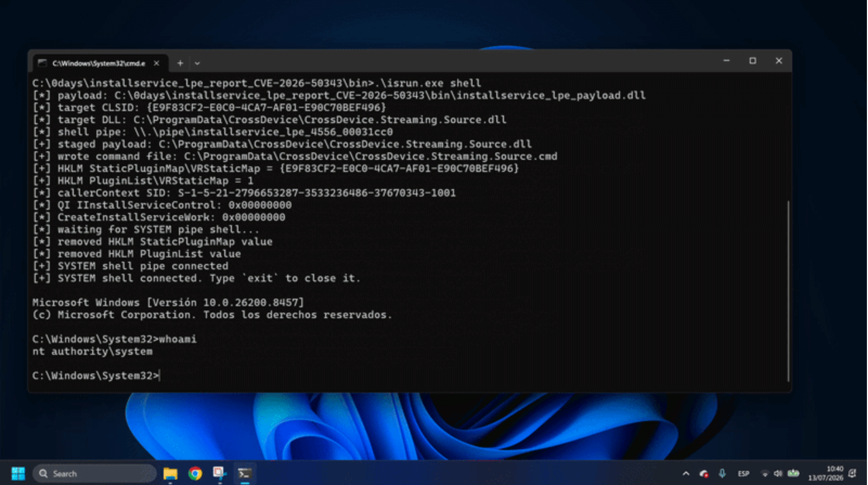868x485 pixels.
Task: Open the clock showing 10:40 13/07/2026
Action: tap(826, 474)
